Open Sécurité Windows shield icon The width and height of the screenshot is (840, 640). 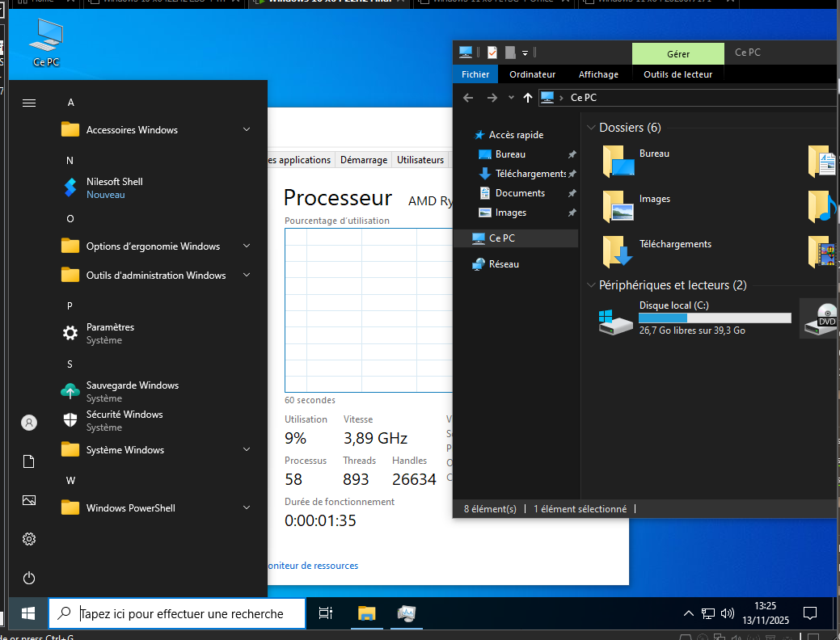click(x=70, y=420)
